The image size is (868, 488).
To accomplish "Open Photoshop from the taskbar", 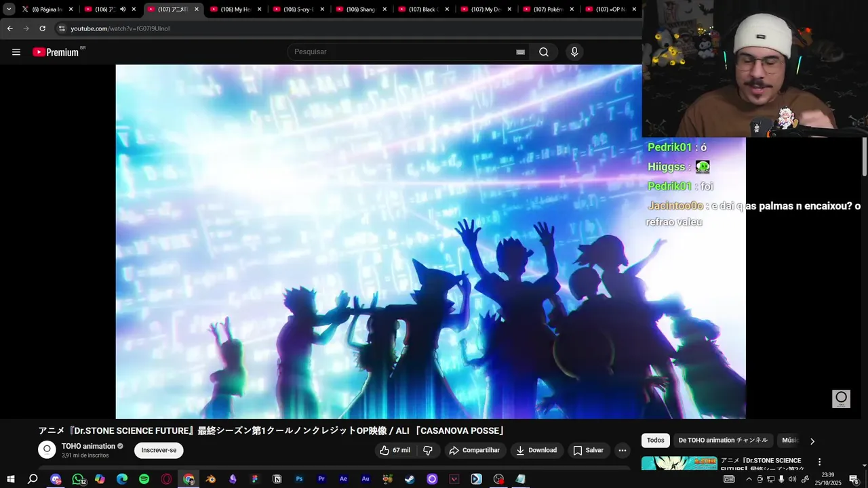I will pyautogui.click(x=299, y=479).
